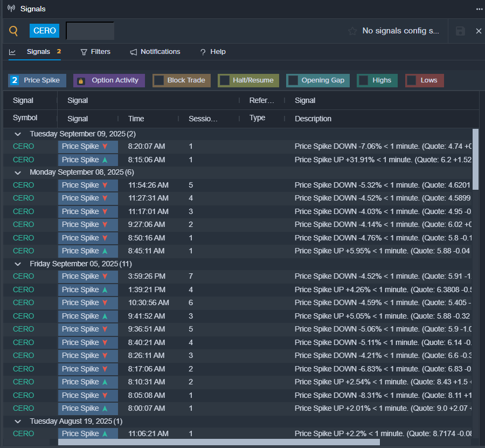485x448 pixels.
Task: Enable the Block Trade signal filter
Action: (182, 80)
